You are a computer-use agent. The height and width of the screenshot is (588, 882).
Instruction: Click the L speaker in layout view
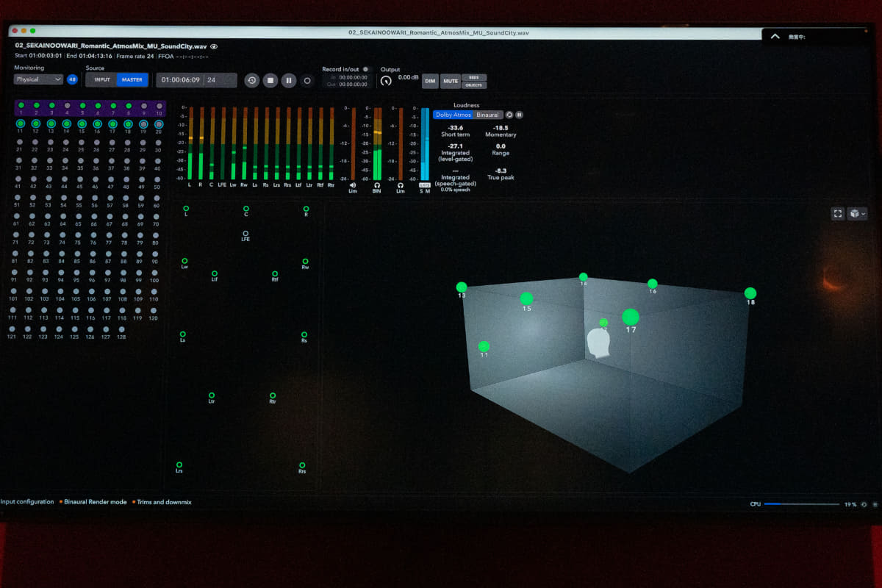point(185,209)
